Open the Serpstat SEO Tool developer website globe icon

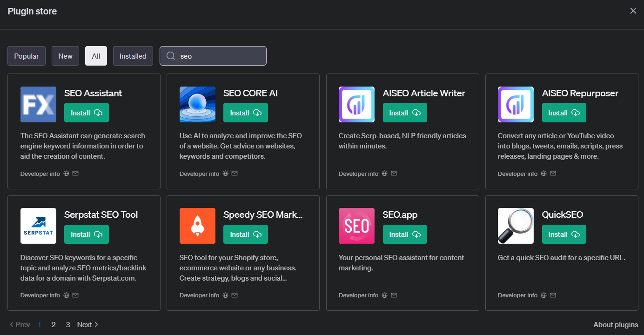pos(67,295)
